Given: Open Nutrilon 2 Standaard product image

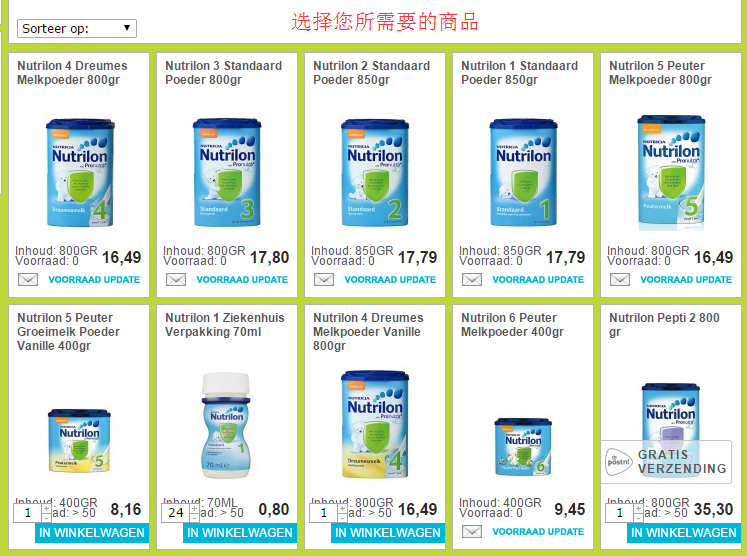Looking at the screenshot, I should pyautogui.click(x=375, y=172).
